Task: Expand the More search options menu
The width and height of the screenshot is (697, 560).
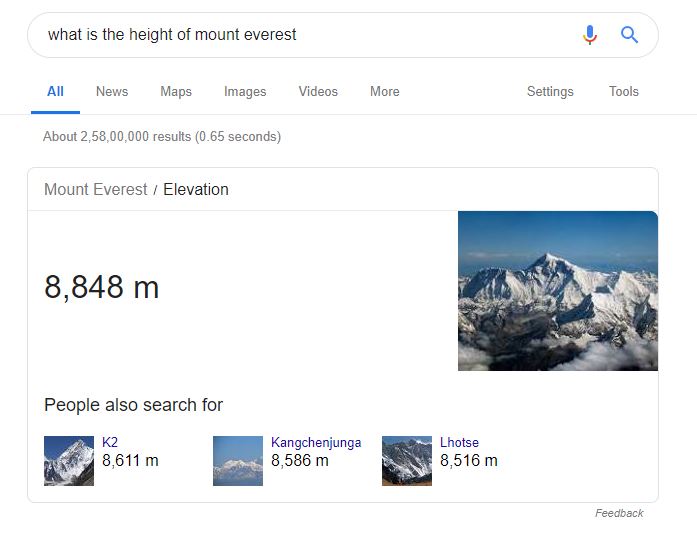Action: click(385, 91)
